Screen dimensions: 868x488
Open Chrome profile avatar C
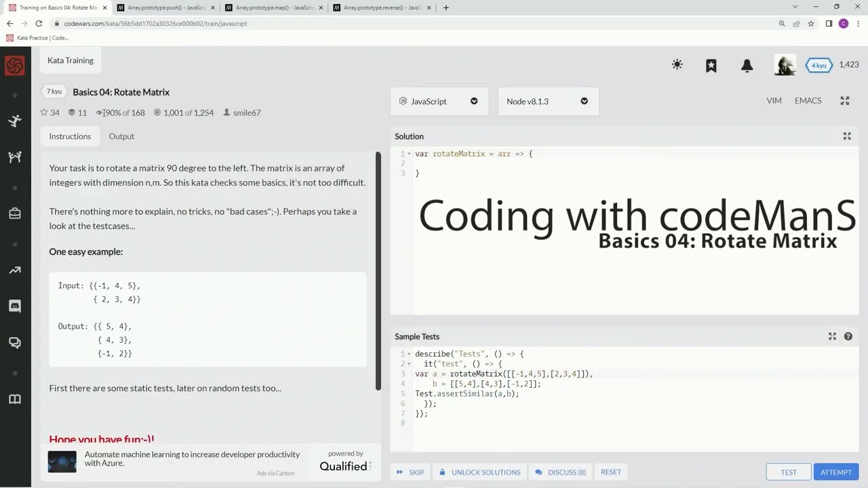(844, 23)
